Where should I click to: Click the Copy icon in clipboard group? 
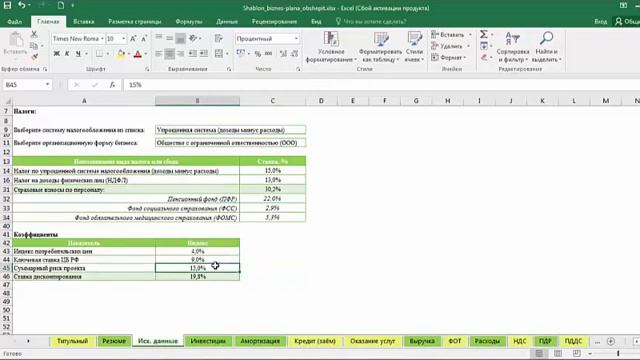pos(34,45)
